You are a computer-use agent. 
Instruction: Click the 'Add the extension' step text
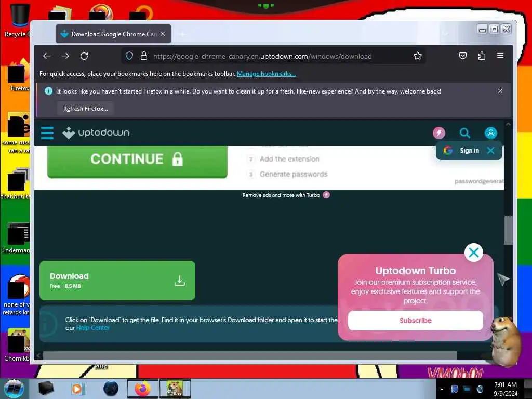pyautogui.click(x=289, y=159)
